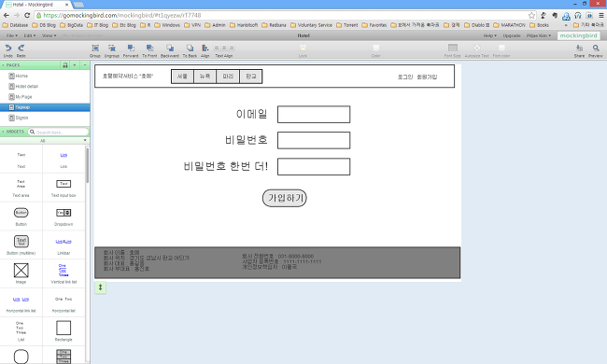Bring selection Forward one layer
The width and height of the screenshot is (607, 364).
131,48
